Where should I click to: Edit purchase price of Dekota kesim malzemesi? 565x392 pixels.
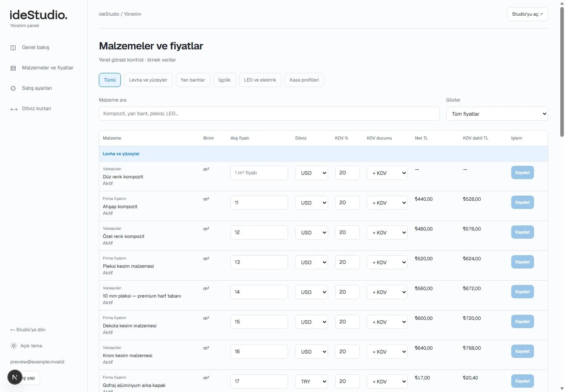pos(259,322)
